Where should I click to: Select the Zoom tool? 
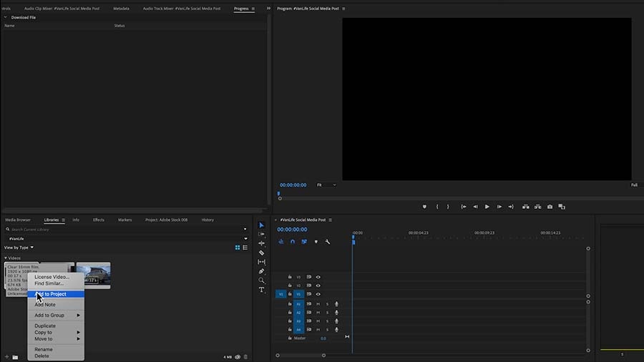coord(261,280)
